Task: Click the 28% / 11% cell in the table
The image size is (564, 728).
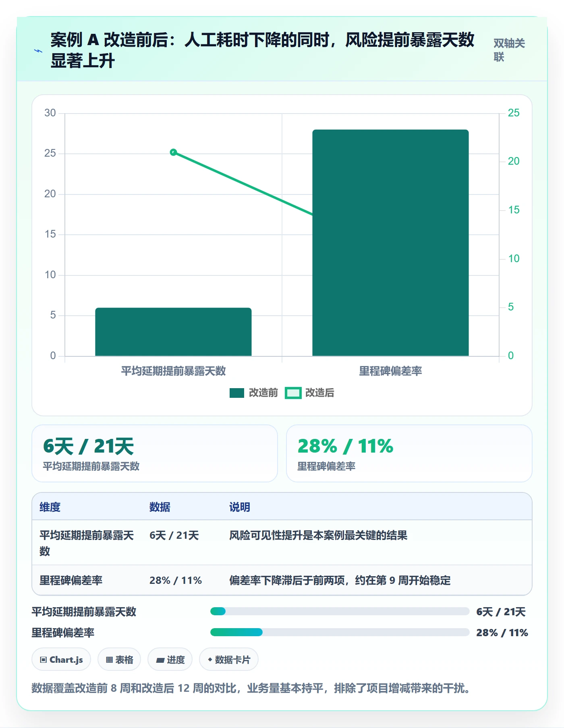Action: (176, 580)
